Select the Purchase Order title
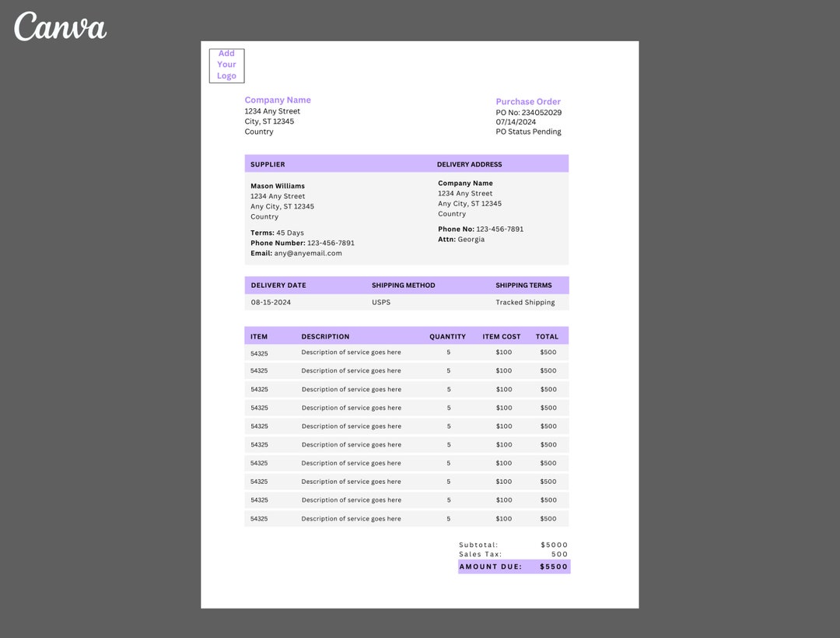Image resolution: width=840 pixels, height=638 pixels. 528,101
